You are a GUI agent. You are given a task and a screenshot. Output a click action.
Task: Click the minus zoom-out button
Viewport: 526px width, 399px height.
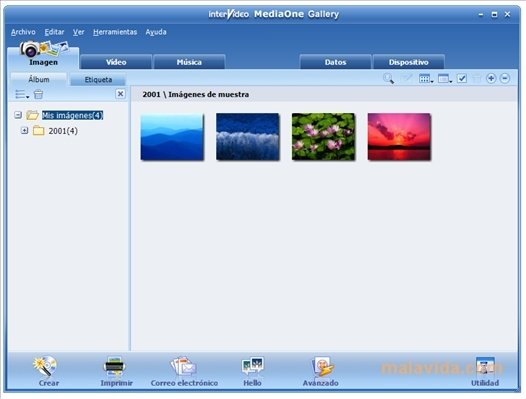505,79
